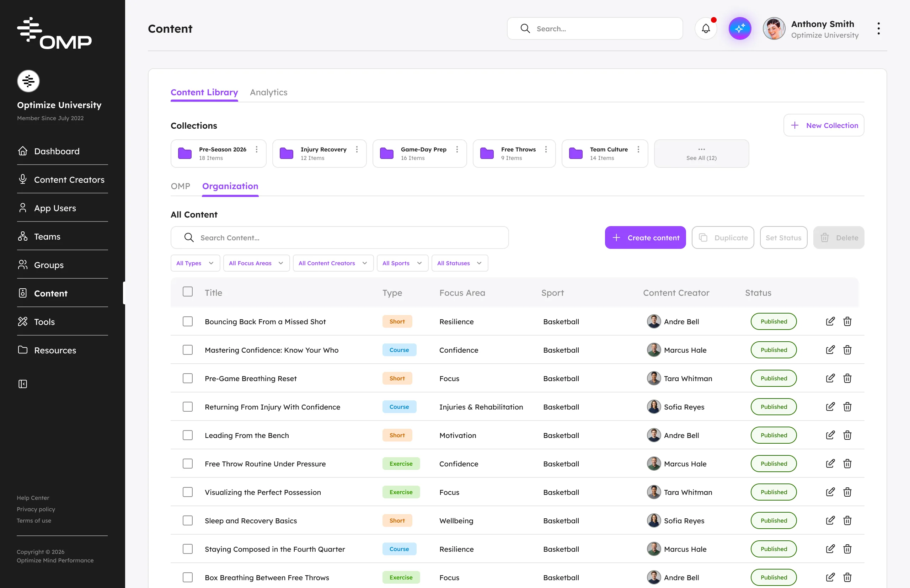Click the Create content button

[645, 237]
